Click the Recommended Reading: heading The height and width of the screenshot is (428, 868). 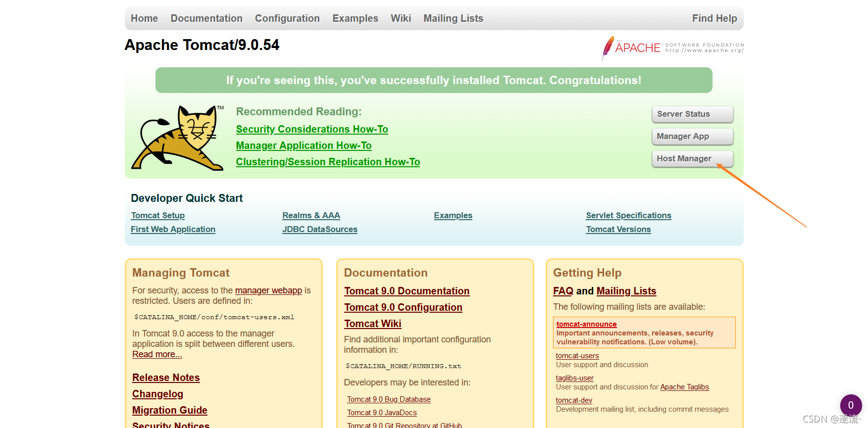pos(299,112)
